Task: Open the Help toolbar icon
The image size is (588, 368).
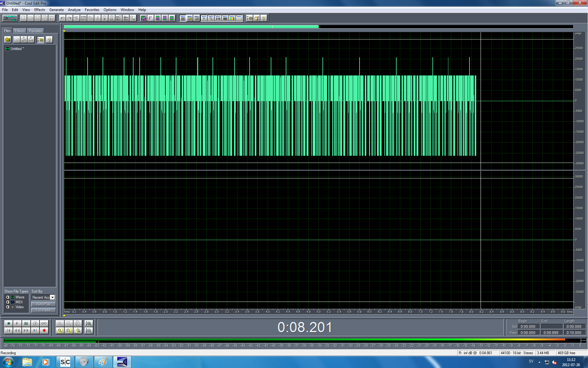Action: click(x=264, y=18)
